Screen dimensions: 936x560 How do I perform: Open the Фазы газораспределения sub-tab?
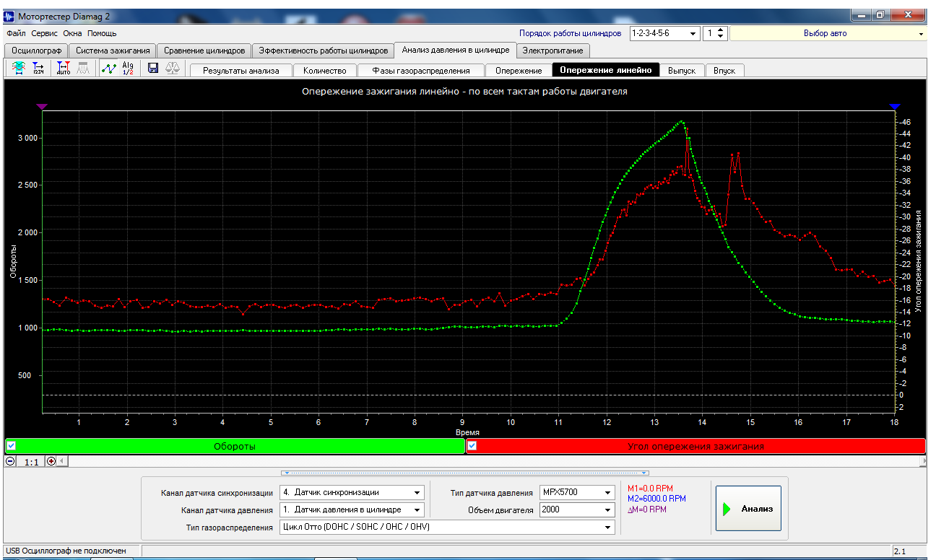click(x=421, y=71)
